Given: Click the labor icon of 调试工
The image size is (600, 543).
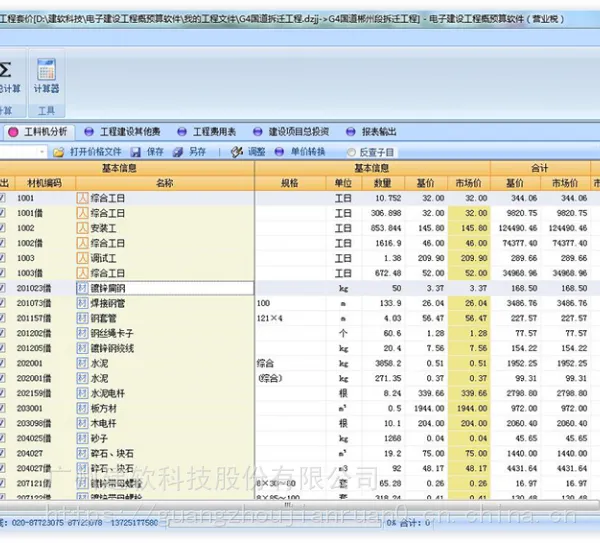Looking at the screenshot, I should (x=82, y=258).
